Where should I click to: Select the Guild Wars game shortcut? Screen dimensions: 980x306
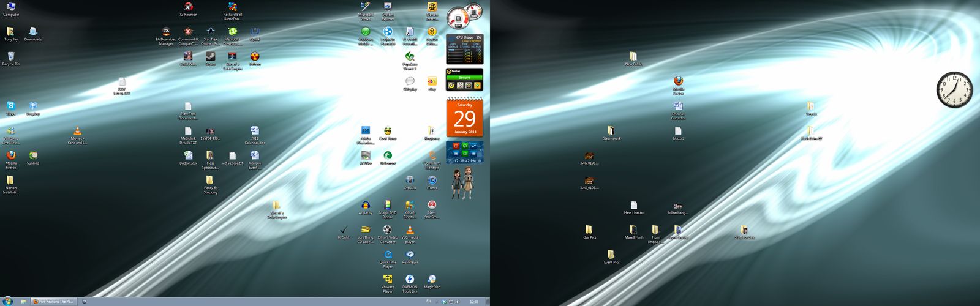188,59
